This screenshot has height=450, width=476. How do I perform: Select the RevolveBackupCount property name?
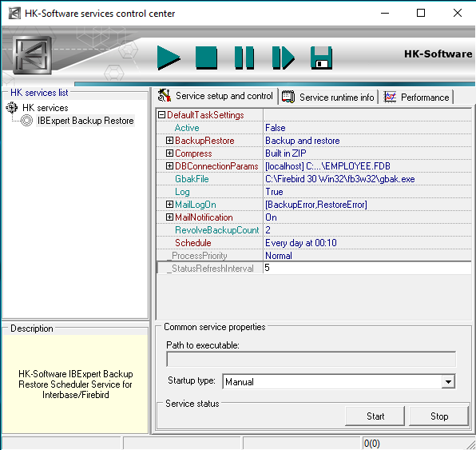217,230
